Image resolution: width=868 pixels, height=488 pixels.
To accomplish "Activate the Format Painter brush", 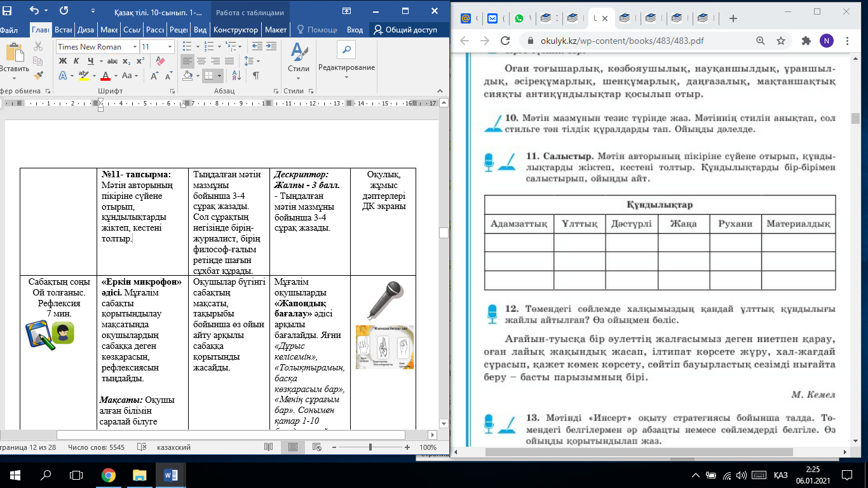I will 38,76.
